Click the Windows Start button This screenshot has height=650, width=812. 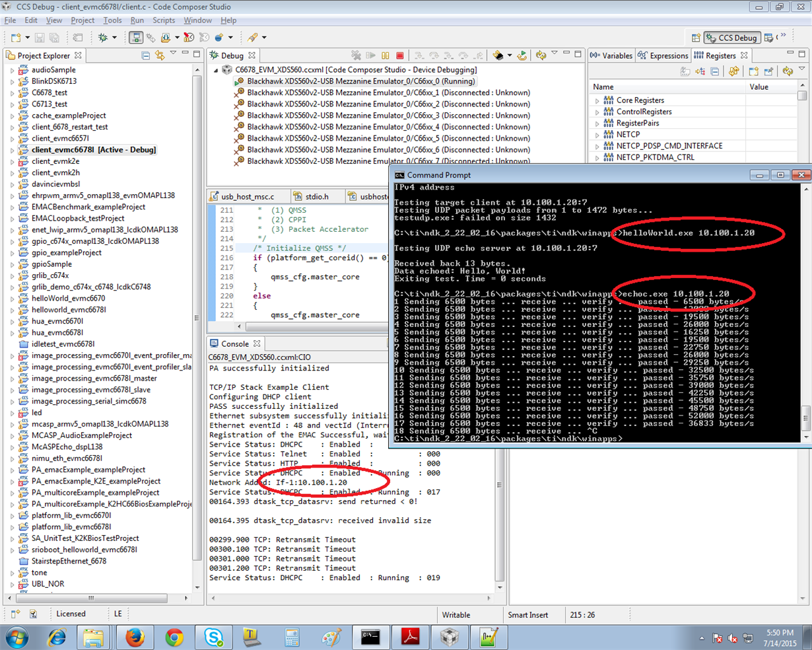point(17,637)
